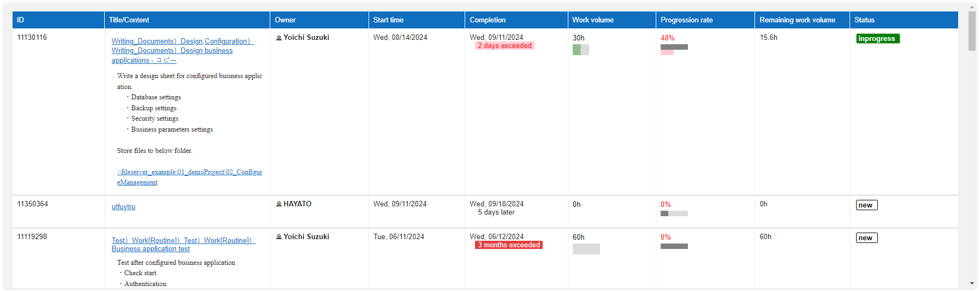Click the Remaining work volume header
The height and width of the screenshot is (291, 980).
click(x=802, y=20)
